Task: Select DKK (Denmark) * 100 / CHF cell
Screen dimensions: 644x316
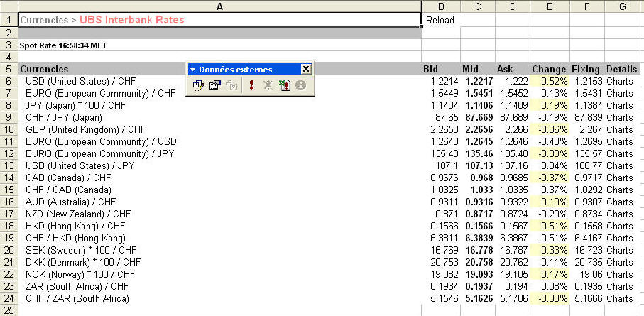Action: click(x=219, y=262)
